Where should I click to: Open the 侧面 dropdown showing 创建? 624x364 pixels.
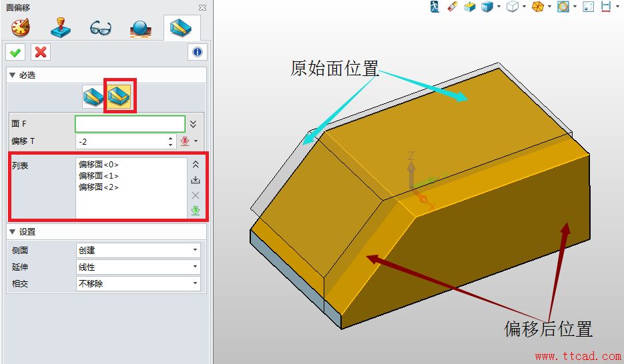pyautogui.click(x=138, y=251)
